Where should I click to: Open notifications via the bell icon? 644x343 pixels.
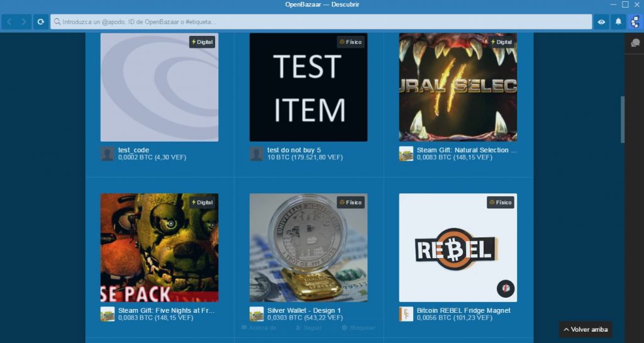[x=618, y=22]
